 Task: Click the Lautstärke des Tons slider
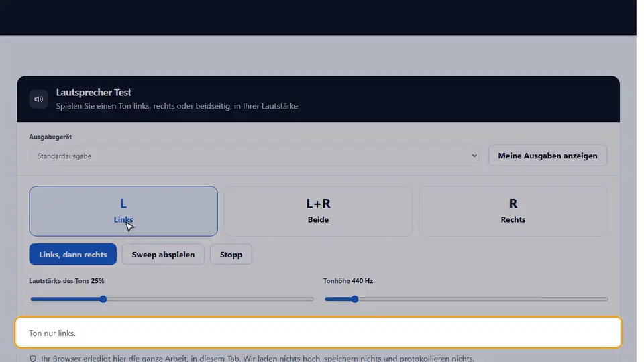pyautogui.click(x=172, y=299)
